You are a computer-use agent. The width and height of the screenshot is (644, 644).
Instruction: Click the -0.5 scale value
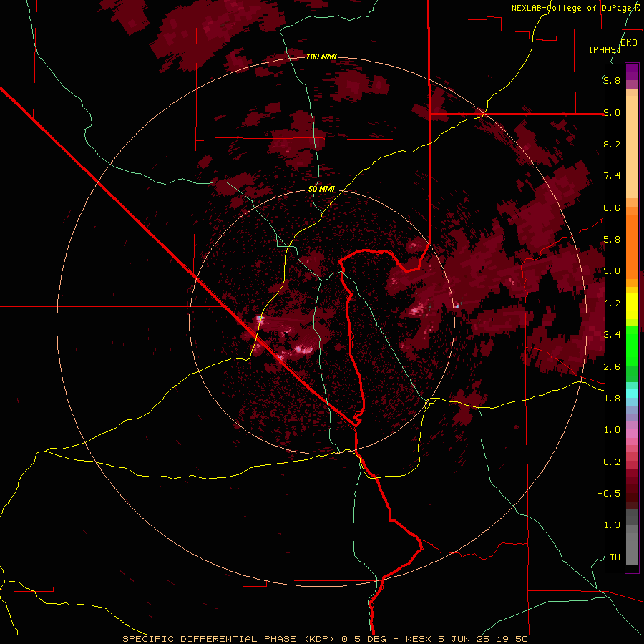pyautogui.click(x=609, y=494)
